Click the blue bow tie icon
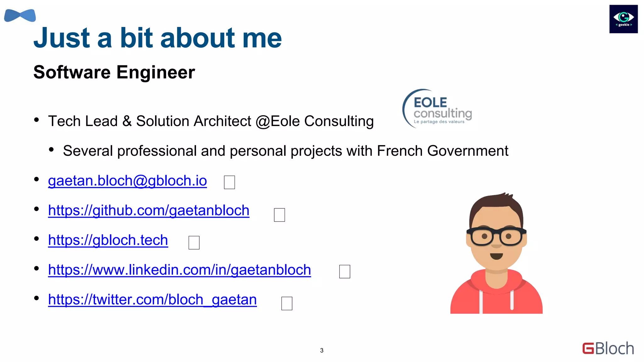Screen dimensions: 644x362 [20, 15]
